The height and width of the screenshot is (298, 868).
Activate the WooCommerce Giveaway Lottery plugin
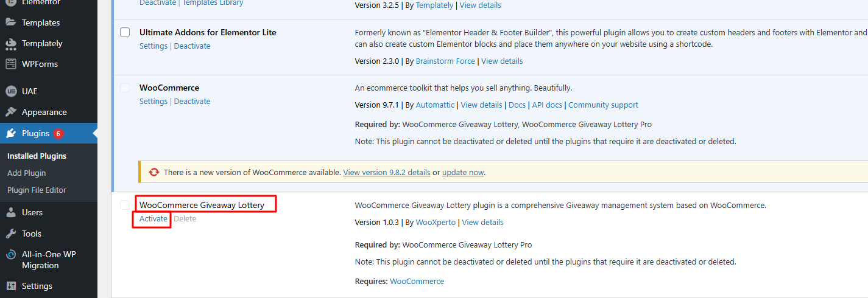click(x=153, y=218)
